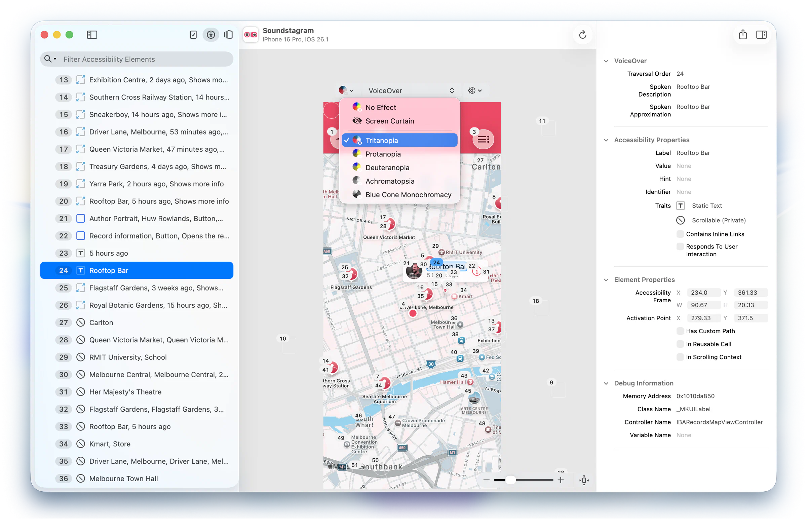This screenshot has height=532, width=807.
Task: Toggle the In Scrolling Context checkbox
Action: pos(680,357)
